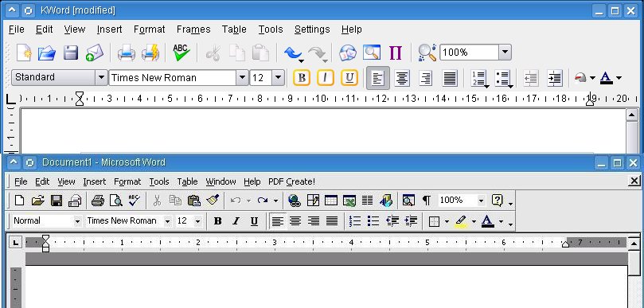Insert table icon in Microsoft Word toolbar

[331, 201]
